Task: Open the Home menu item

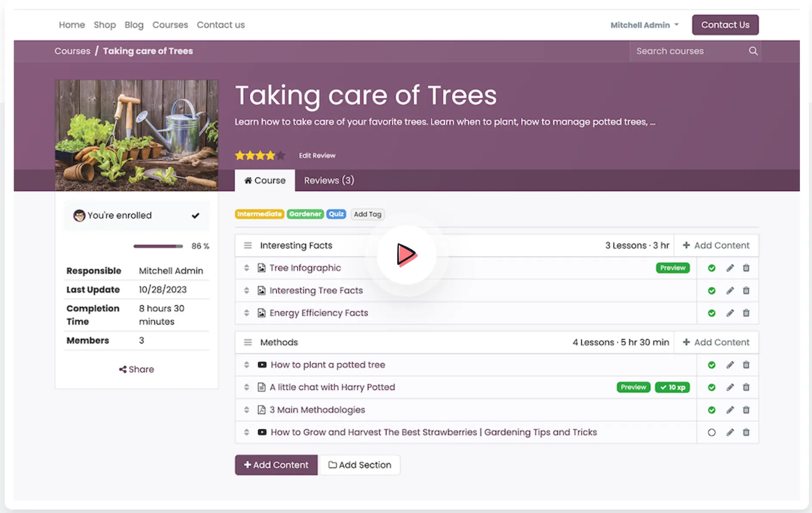Action: coord(72,25)
